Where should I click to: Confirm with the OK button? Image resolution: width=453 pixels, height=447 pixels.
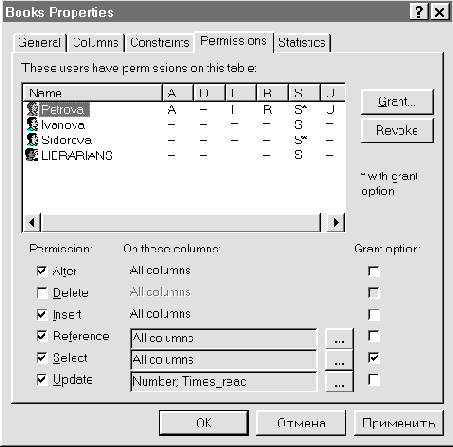pyautogui.click(x=204, y=423)
